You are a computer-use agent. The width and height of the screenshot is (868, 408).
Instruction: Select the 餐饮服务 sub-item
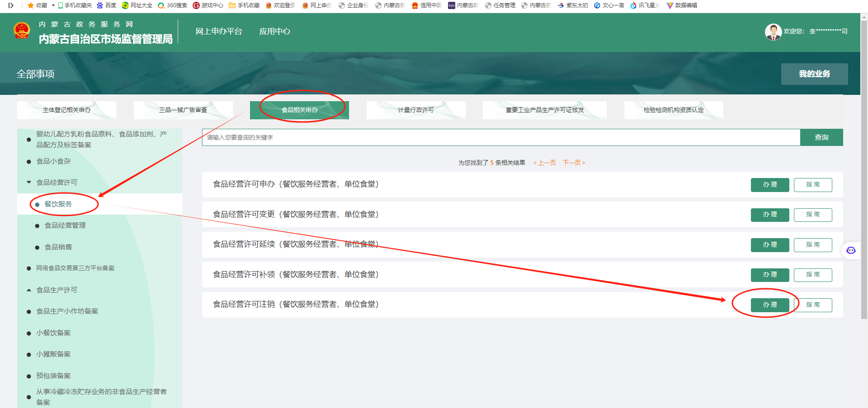pos(58,204)
